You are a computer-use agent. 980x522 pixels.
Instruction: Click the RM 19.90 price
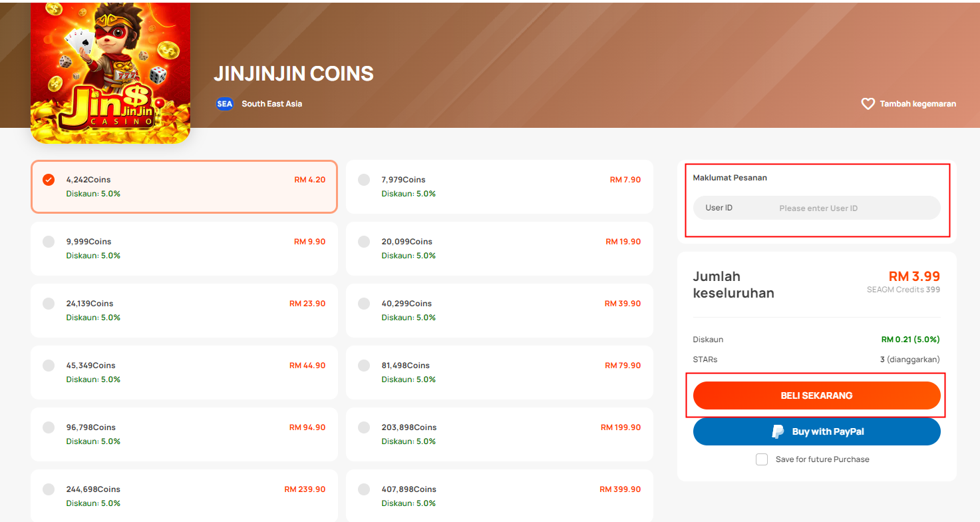pos(623,242)
